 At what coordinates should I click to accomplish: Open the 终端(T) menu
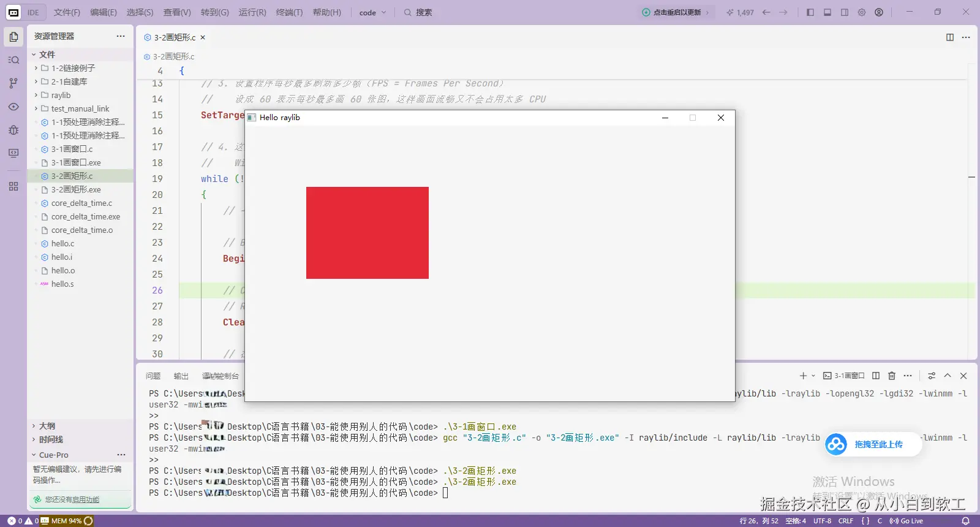tap(289, 12)
